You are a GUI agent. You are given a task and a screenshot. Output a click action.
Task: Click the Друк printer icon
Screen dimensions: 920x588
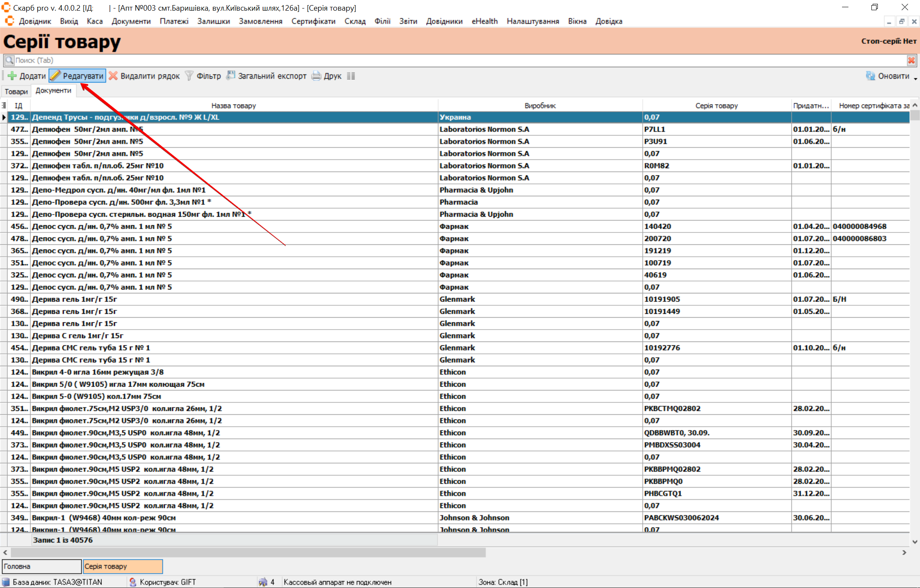coord(316,76)
